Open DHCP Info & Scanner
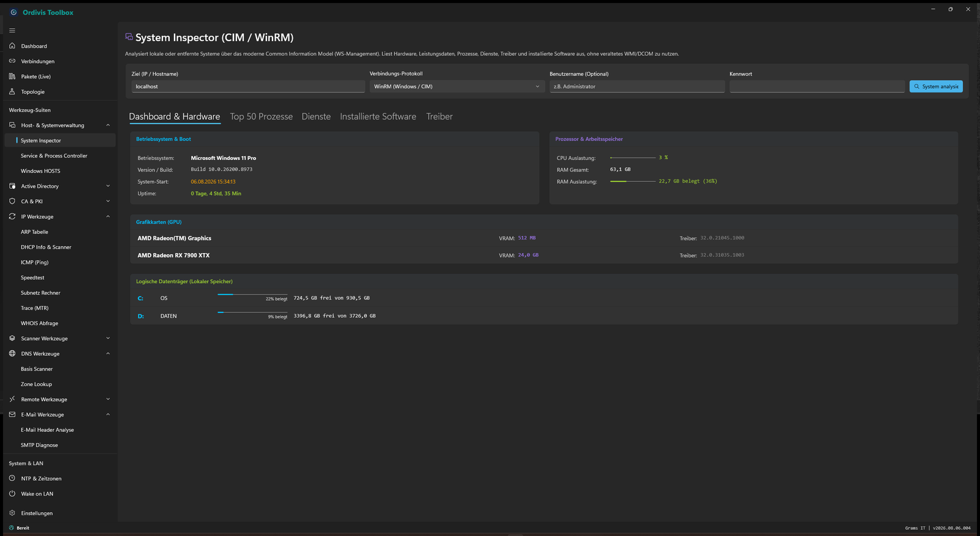 pos(60,247)
